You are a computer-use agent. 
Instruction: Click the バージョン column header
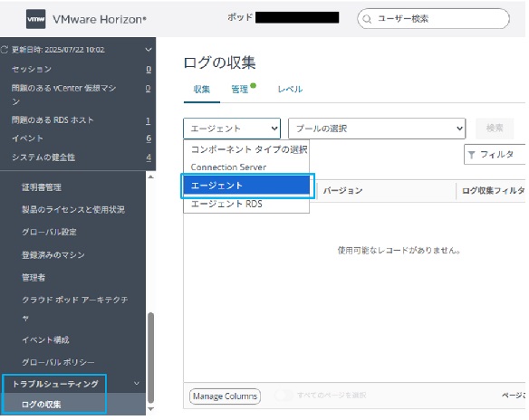coord(342,191)
